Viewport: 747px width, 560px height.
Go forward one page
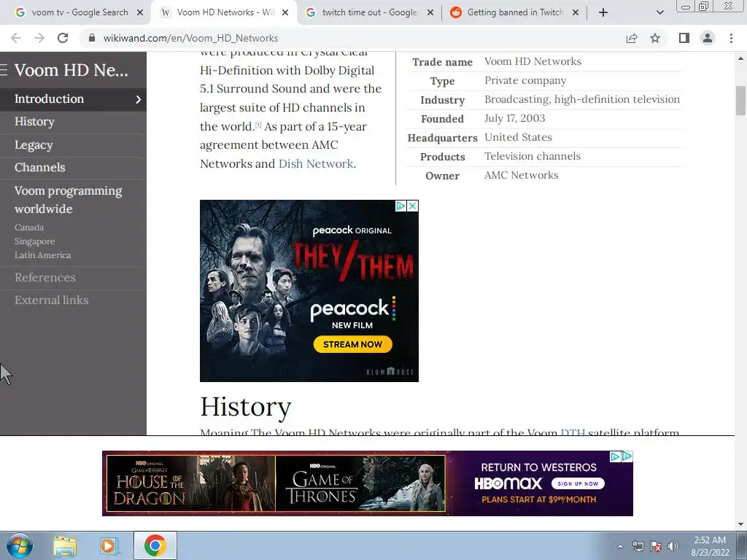coord(39,38)
